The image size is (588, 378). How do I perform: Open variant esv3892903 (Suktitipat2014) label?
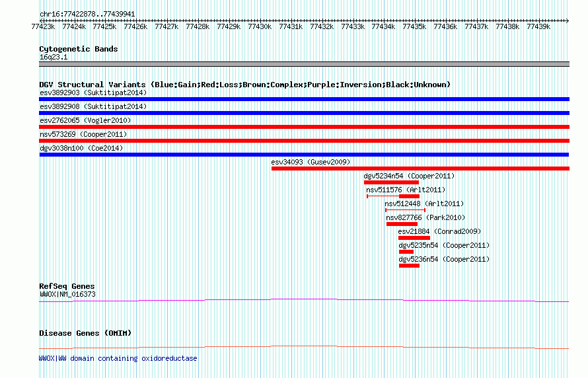(93, 93)
